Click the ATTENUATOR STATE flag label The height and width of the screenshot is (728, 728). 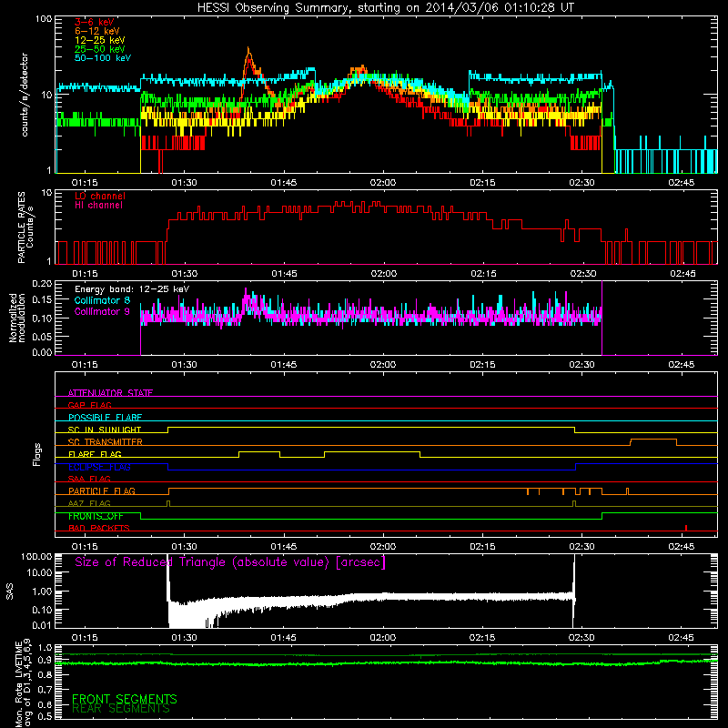(x=110, y=393)
